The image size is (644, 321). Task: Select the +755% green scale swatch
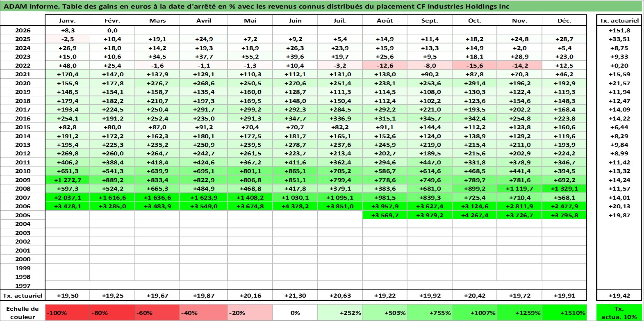(x=430, y=312)
